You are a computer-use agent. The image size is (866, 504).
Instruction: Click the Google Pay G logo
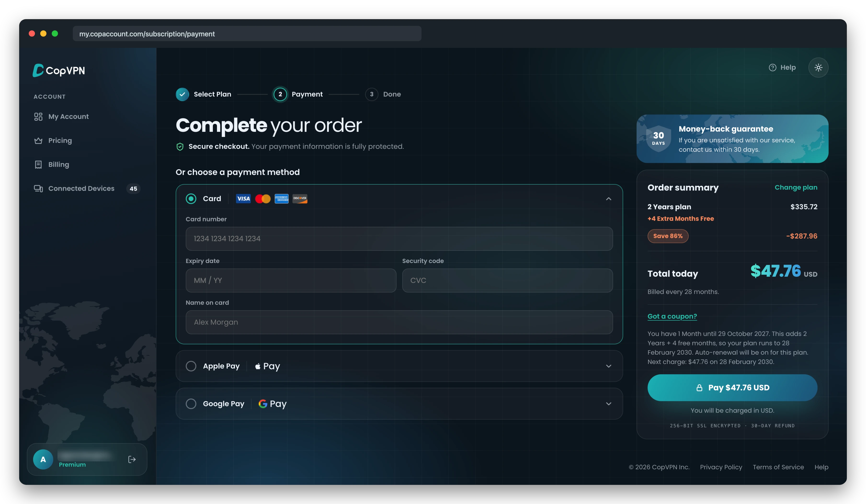click(263, 404)
